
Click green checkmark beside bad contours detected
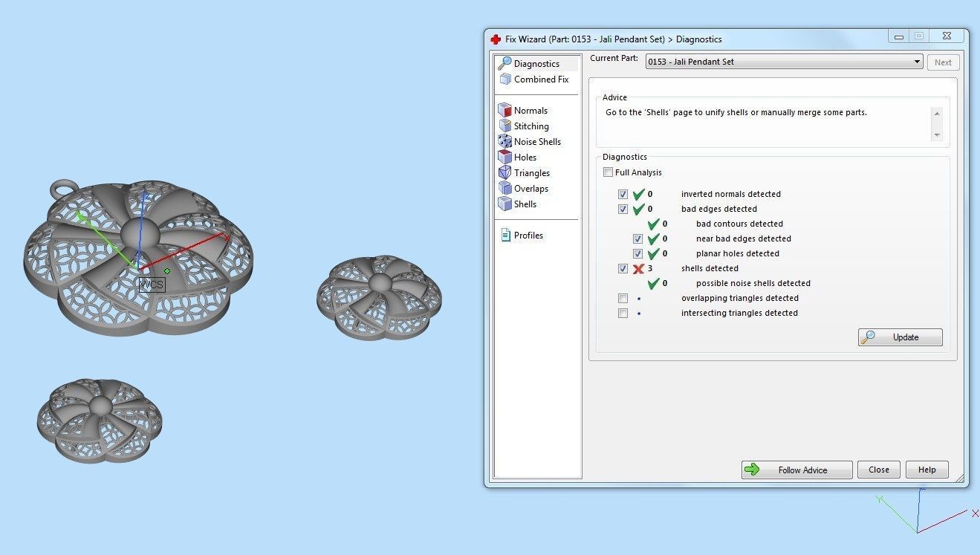pos(653,224)
